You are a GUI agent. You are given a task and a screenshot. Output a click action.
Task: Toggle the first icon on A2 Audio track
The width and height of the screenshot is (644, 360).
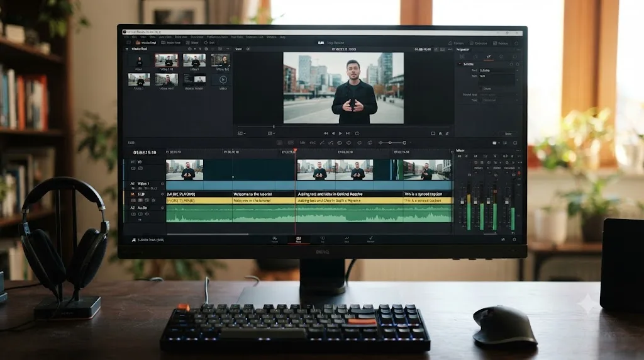133,214
